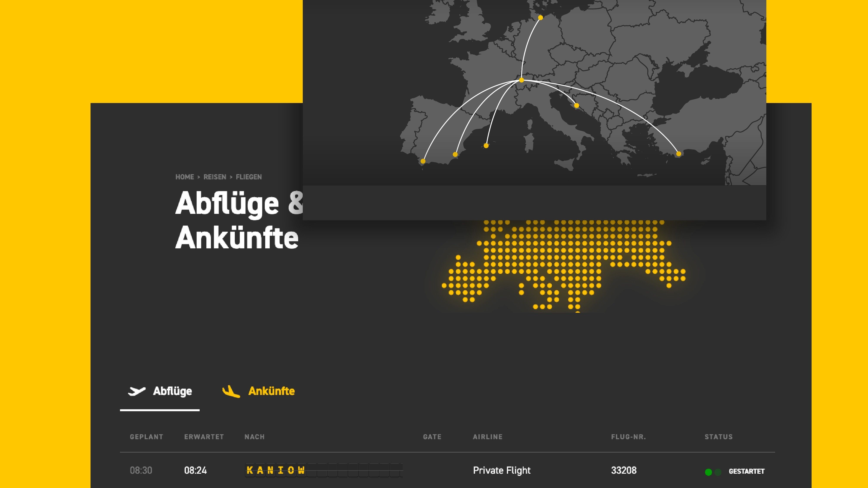Click the green status dot next to GESTARTET
This screenshot has width=868, height=488.
coord(708,472)
